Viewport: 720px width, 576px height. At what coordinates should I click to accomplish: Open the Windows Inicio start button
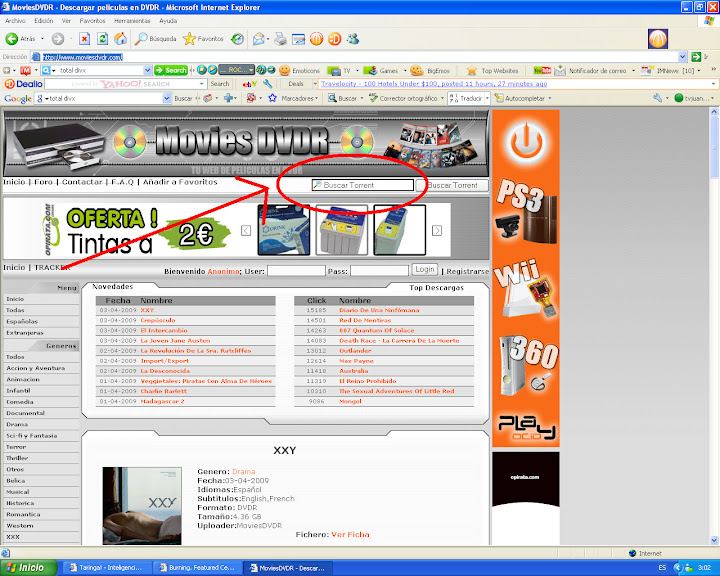pos(28,568)
